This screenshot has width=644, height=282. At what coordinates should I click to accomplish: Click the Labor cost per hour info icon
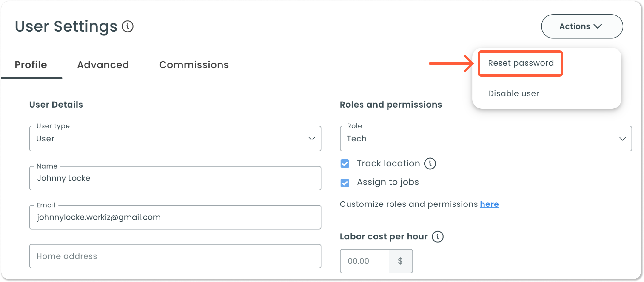tap(438, 237)
